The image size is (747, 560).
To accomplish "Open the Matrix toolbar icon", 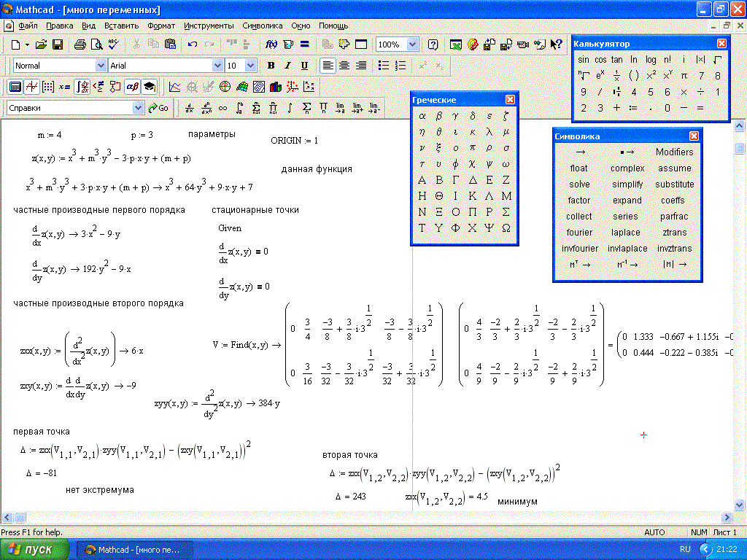I will tap(48, 87).
